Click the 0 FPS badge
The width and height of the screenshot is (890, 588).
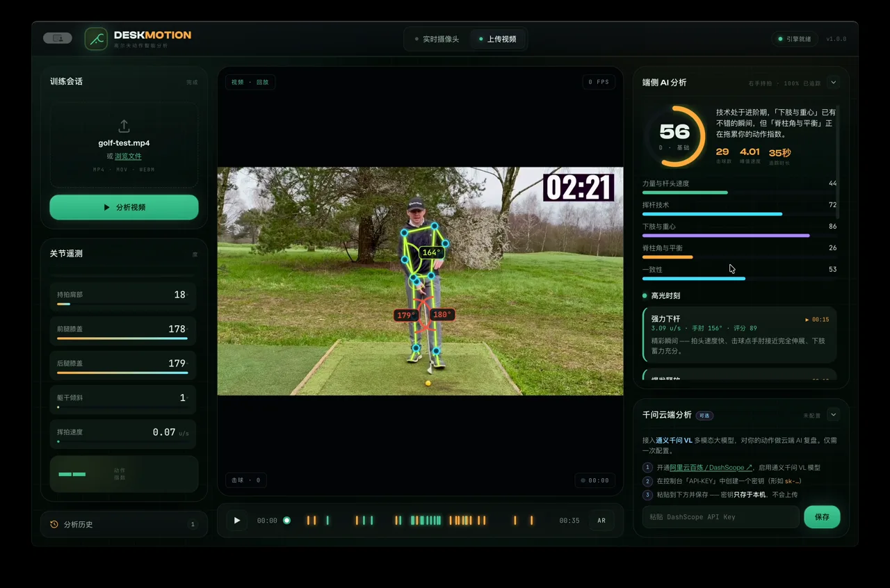[598, 82]
